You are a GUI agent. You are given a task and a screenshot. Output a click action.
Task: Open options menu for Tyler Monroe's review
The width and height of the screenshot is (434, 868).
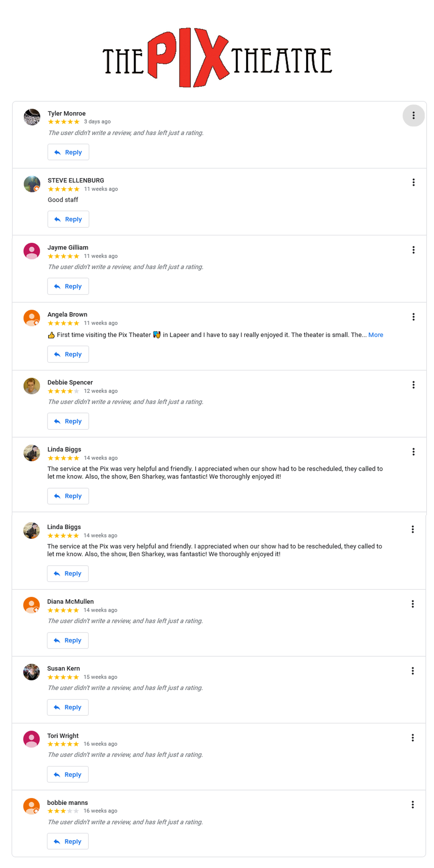[414, 115]
